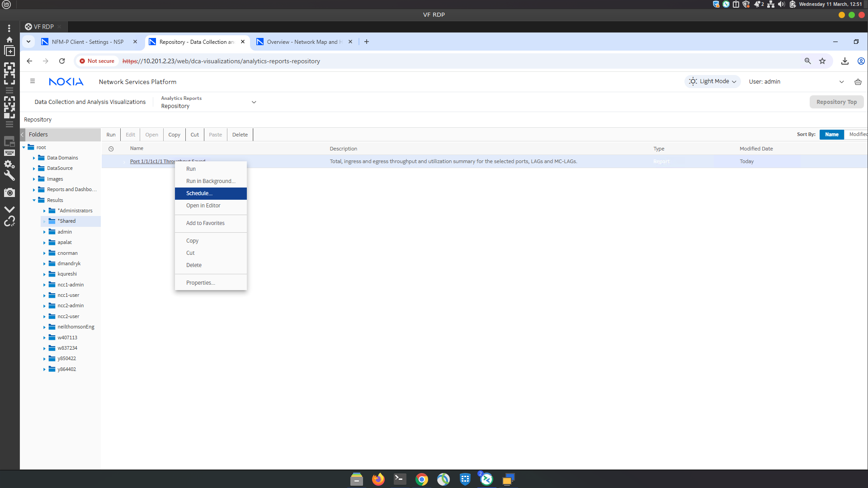Select the *Administrators folder
The width and height of the screenshot is (868, 488).
coord(75,211)
